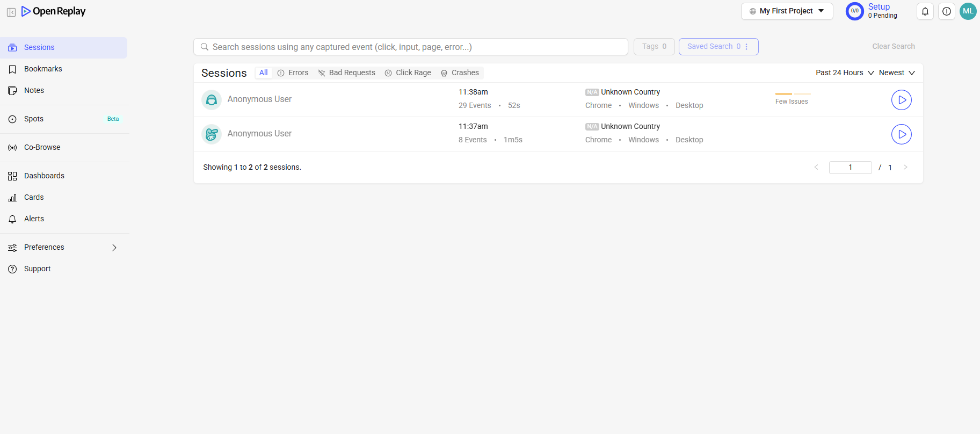
Task: Play the 11:38am session
Action: point(901,100)
